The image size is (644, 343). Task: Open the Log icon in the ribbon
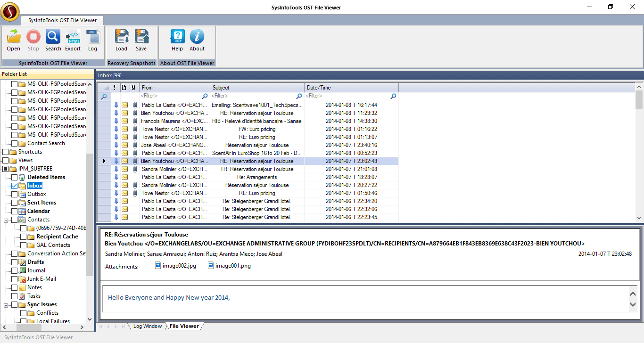(x=92, y=40)
